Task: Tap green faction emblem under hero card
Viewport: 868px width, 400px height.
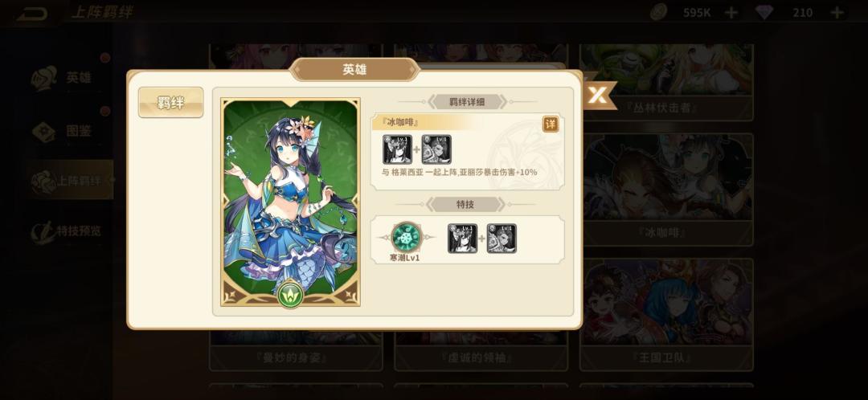Action: (x=291, y=294)
